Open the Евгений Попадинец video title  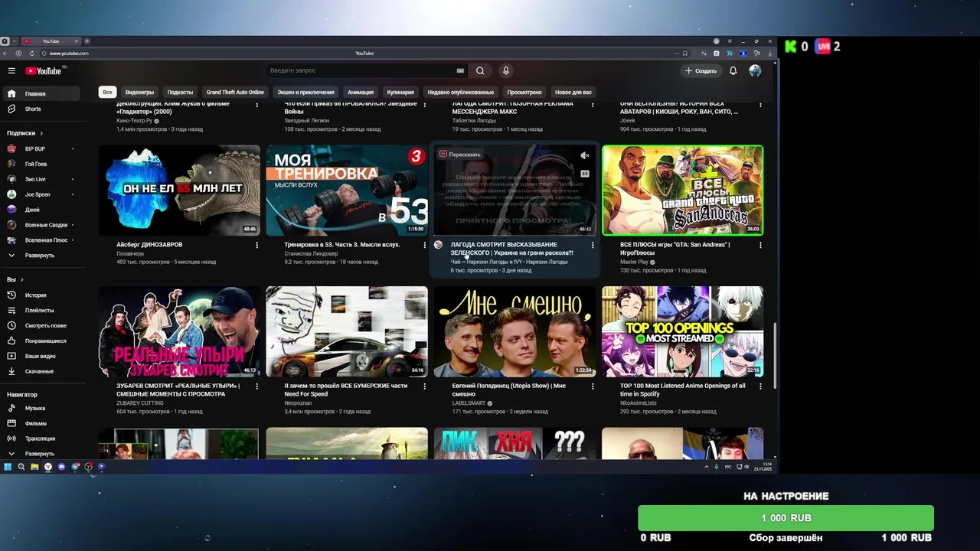(509, 390)
